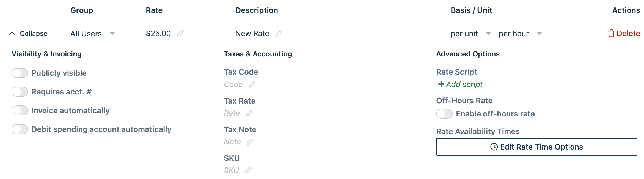Open the All Users group dropdown
The image size is (644, 179).
tap(112, 34)
